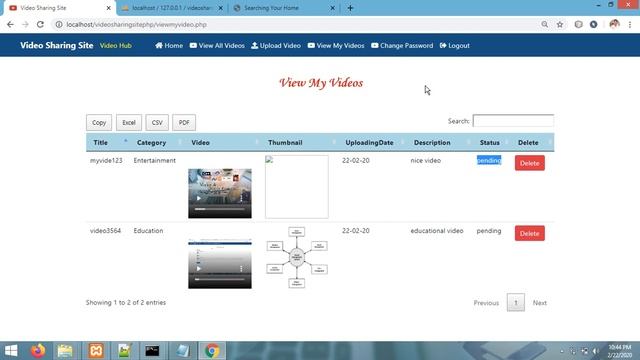Click the broken thumbnail of myvide123
640x360 pixels.
click(x=297, y=187)
